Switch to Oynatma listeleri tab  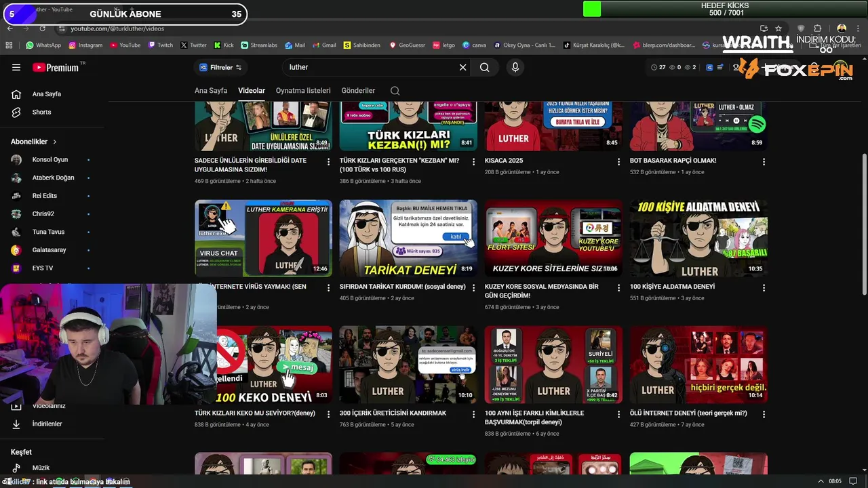(x=303, y=91)
